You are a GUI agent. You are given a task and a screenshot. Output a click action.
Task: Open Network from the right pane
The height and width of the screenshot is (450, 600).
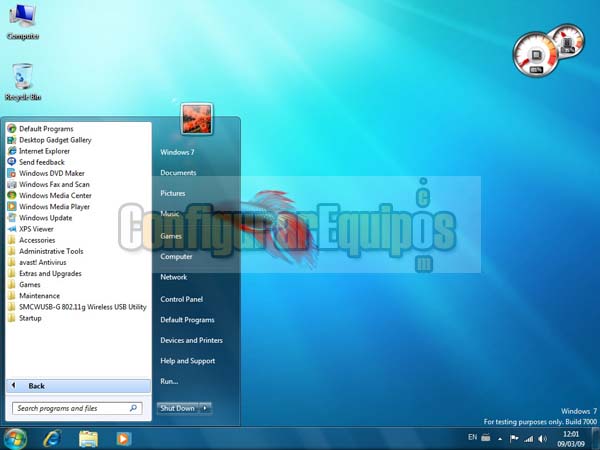(x=174, y=277)
